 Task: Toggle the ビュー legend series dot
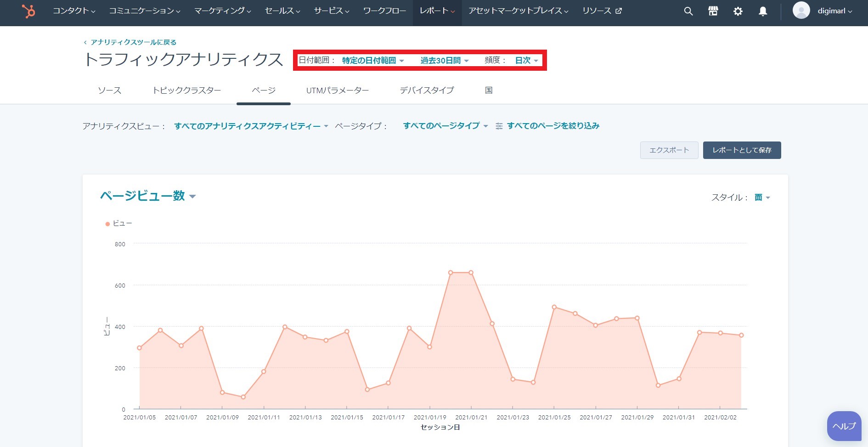click(x=107, y=224)
